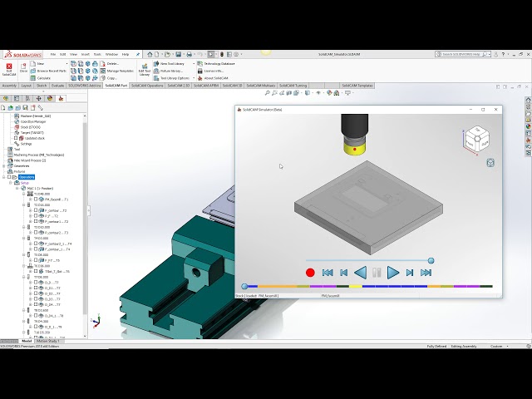Viewport: 532px width, 399px height.
Task: Open the Tools menu
Action: tap(97, 54)
